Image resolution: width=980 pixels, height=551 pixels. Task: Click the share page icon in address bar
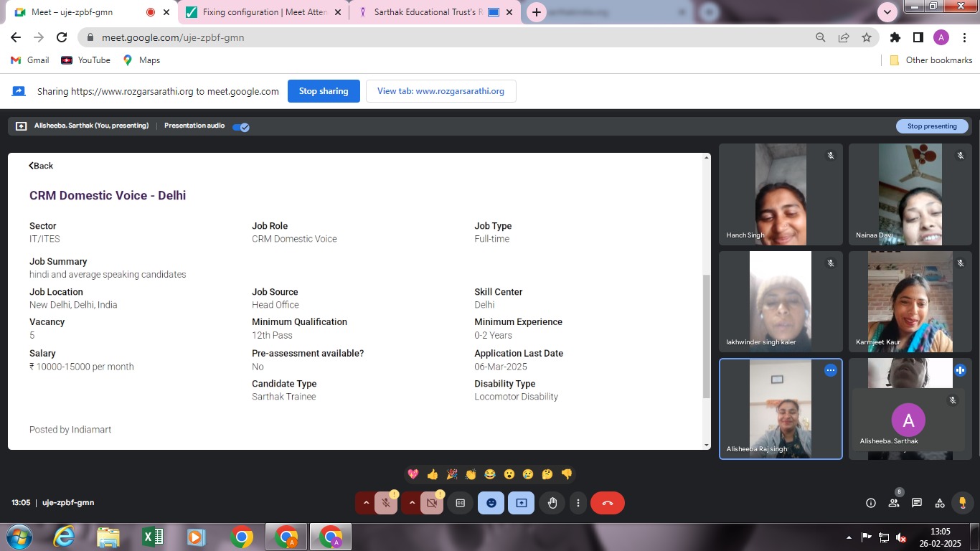coord(844,37)
